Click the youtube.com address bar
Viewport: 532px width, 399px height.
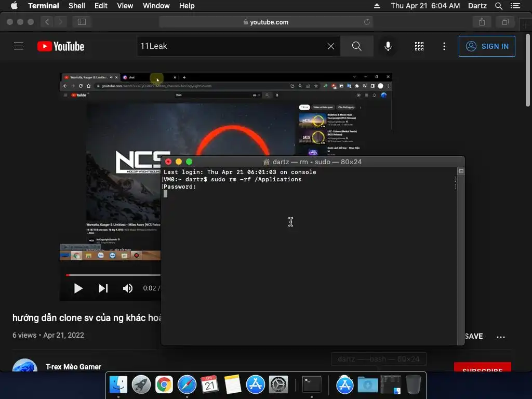(x=266, y=22)
